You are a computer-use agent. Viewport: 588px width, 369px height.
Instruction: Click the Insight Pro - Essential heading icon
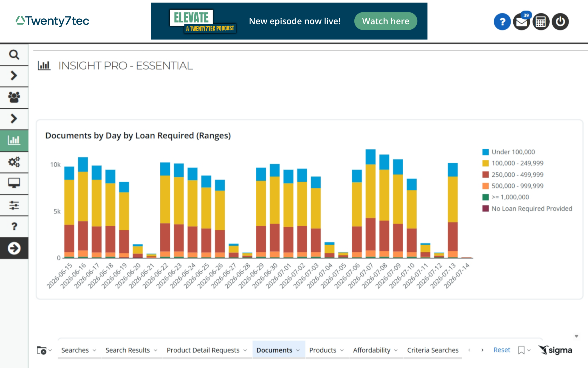tap(44, 66)
